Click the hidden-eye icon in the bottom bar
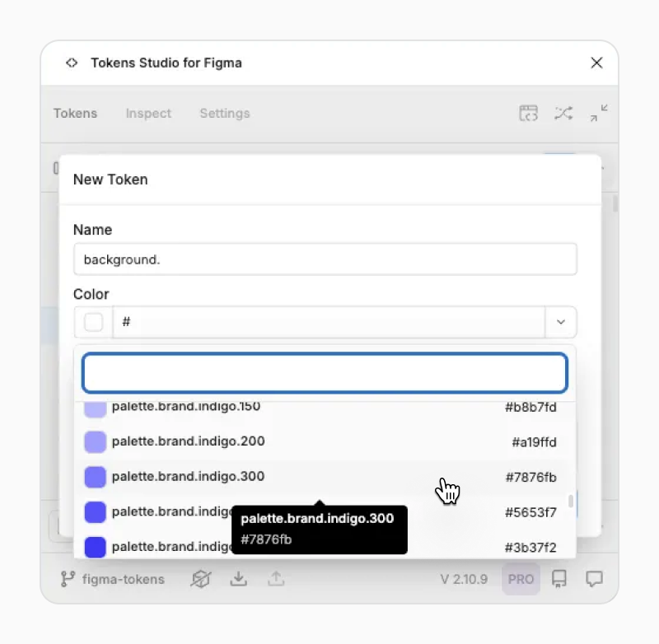Image resolution: width=659 pixels, height=644 pixels. tap(201, 579)
